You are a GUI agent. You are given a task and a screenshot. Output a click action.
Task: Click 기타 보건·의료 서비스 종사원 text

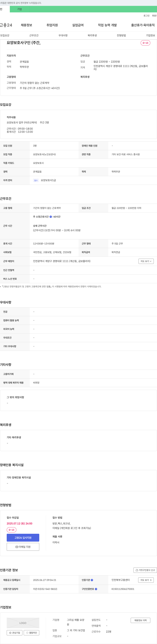126,154
